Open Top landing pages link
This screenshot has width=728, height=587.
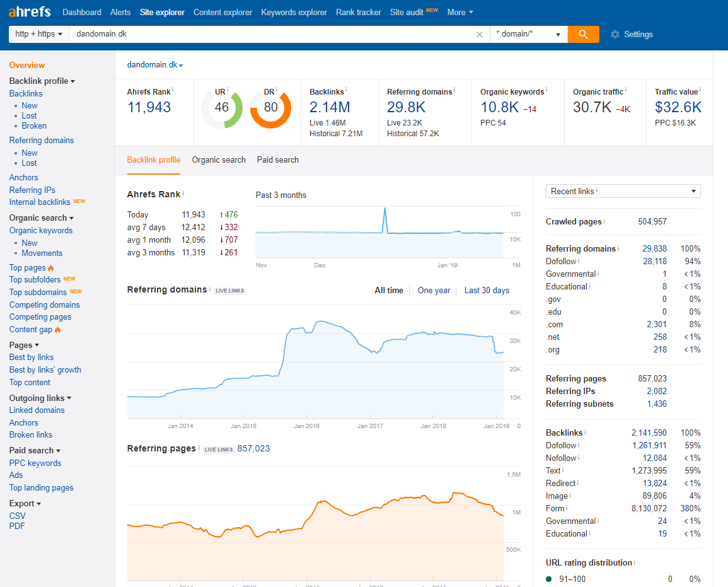42,487
